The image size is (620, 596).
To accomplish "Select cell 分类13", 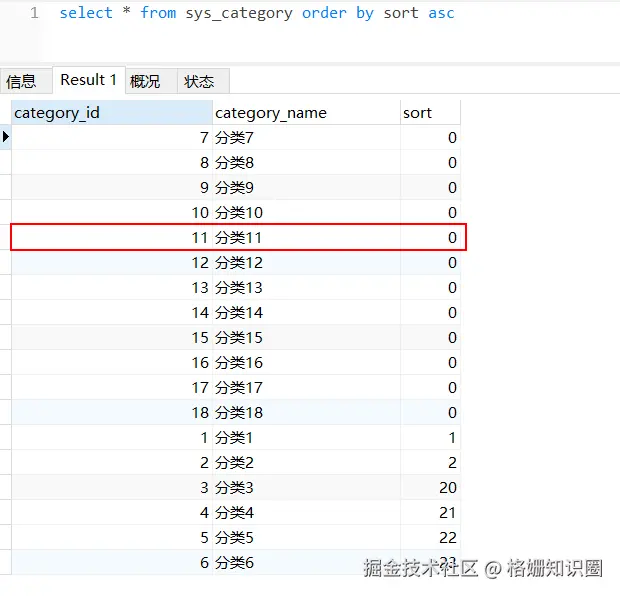I will (x=306, y=288).
